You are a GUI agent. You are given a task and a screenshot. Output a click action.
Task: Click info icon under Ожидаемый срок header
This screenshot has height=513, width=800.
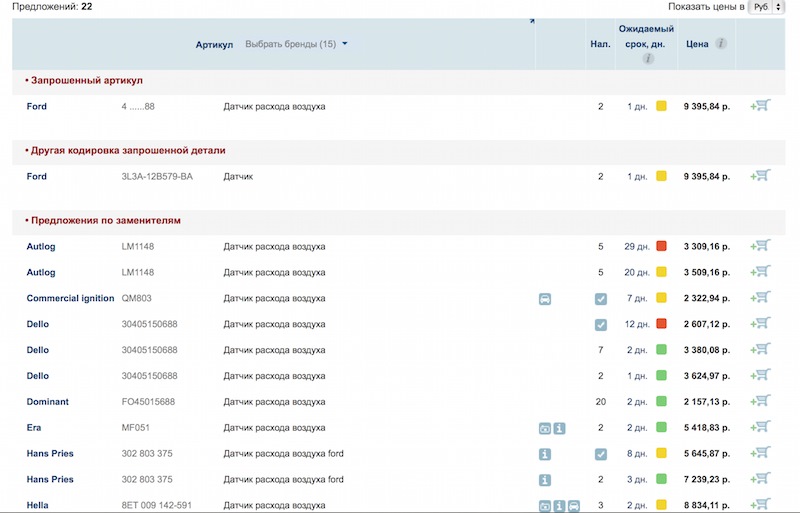(647, 59)
